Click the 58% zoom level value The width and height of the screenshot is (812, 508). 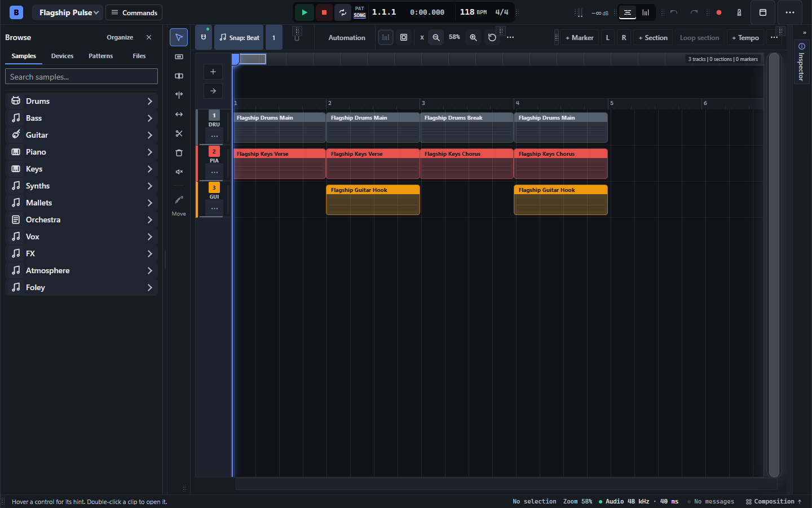coord(454,37)
